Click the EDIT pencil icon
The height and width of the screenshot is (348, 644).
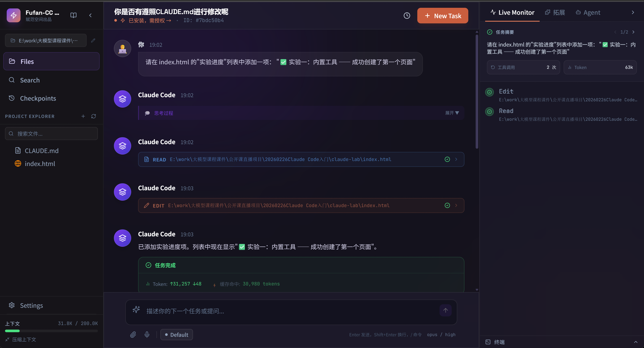tap(147, 205)
